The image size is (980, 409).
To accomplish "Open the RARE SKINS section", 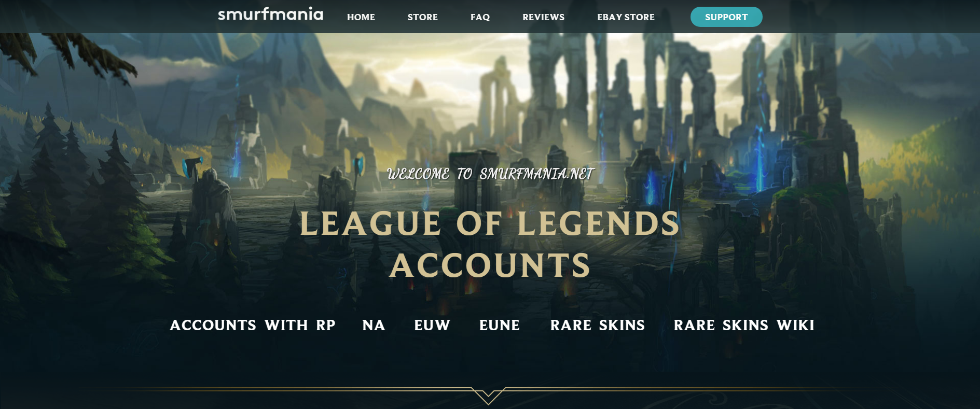I will [x=597, y=325].
